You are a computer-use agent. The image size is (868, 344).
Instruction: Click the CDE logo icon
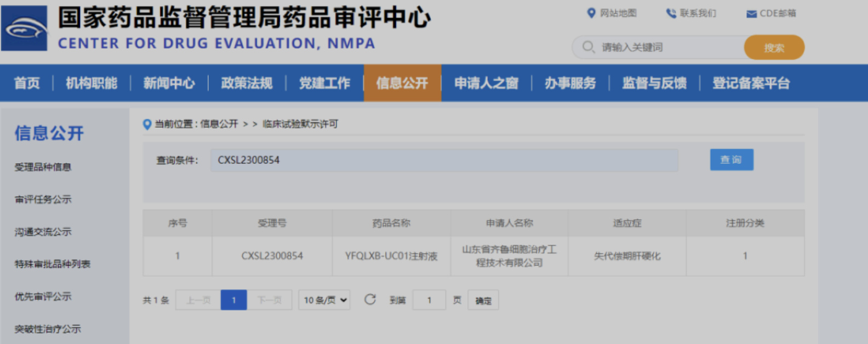tap(24, 28)
